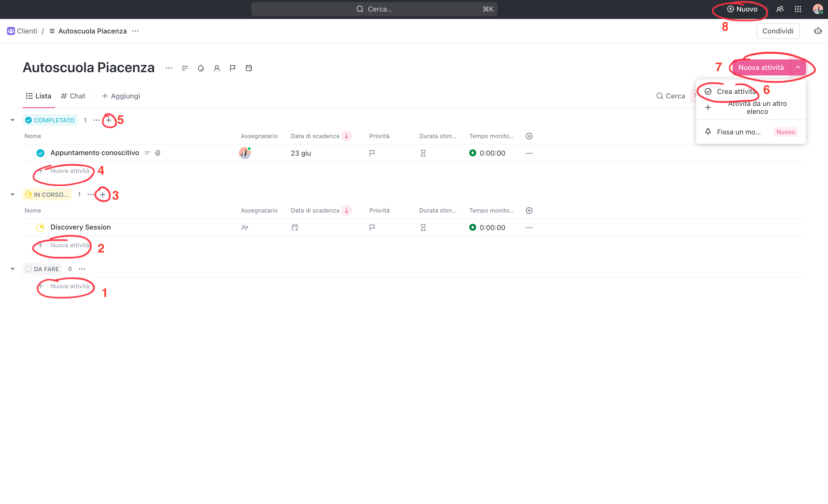
Task: Set priority flag on Appuntamento conoscitivo row
Action: click(372, 153)
